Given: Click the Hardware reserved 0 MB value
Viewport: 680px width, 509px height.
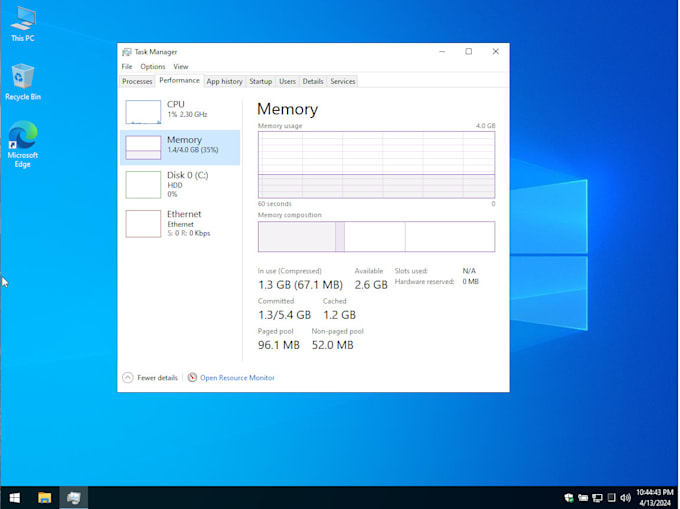Looking at the screenshot, I should [x=470, y=281].
